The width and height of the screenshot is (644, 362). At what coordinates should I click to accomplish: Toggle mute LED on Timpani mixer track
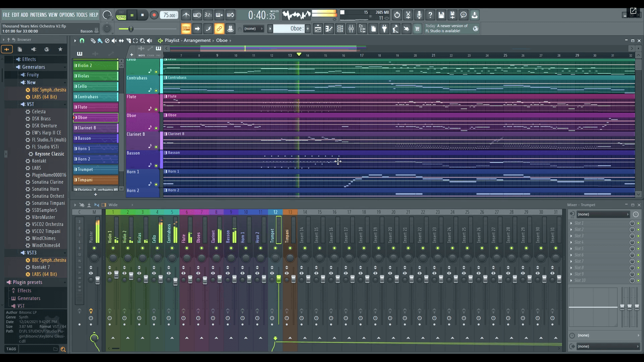[290, 248]
